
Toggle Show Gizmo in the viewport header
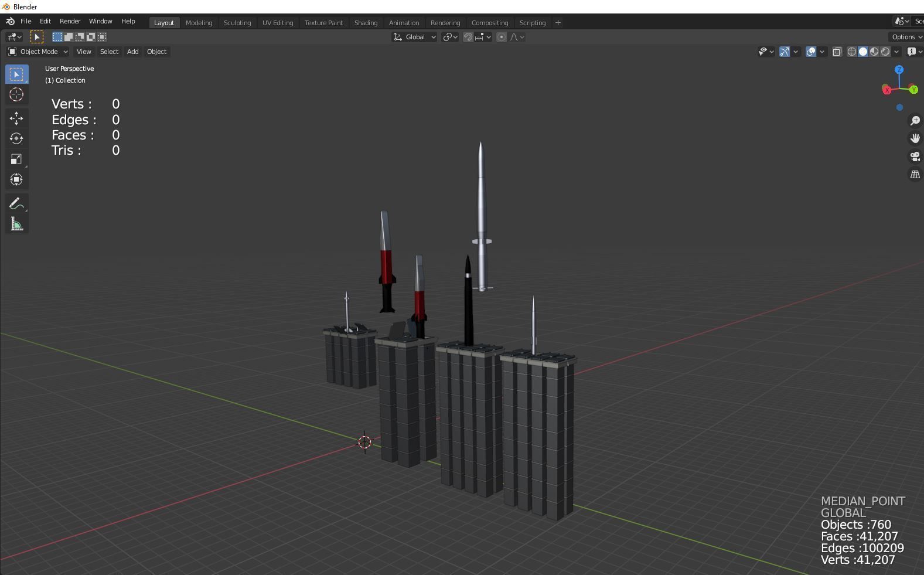[785, 52]
